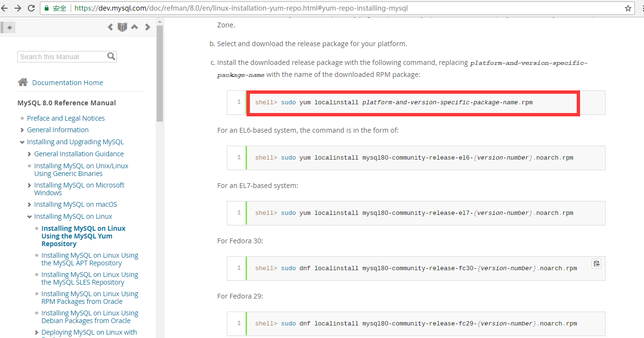
Task: Open Documentation Home link
Action: (67, 83)
